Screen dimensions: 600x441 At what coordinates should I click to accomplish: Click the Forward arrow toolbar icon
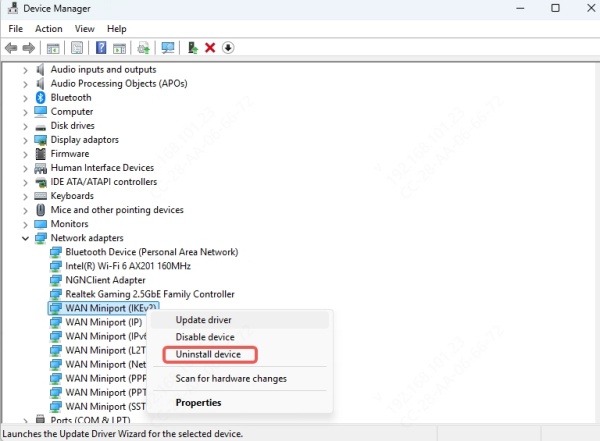pyautogui.click(x=29, y=48)
